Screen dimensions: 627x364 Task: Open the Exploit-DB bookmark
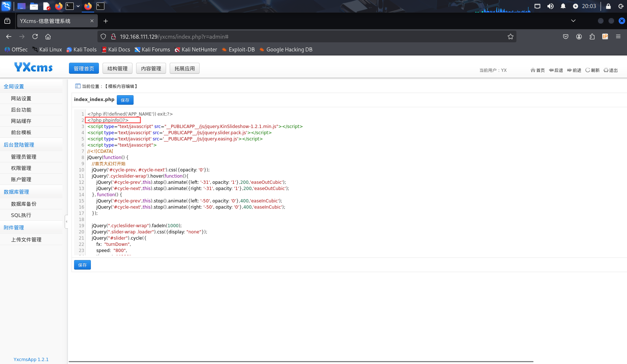point(238,50)
